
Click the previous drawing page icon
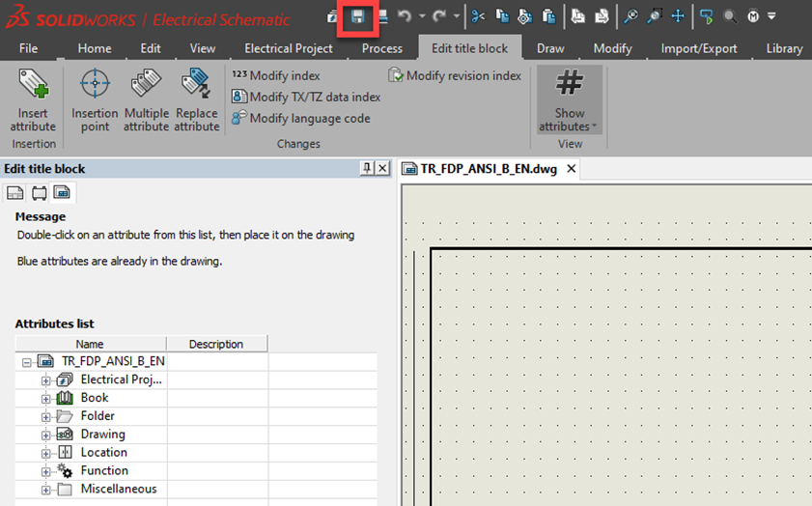[577, 16]
